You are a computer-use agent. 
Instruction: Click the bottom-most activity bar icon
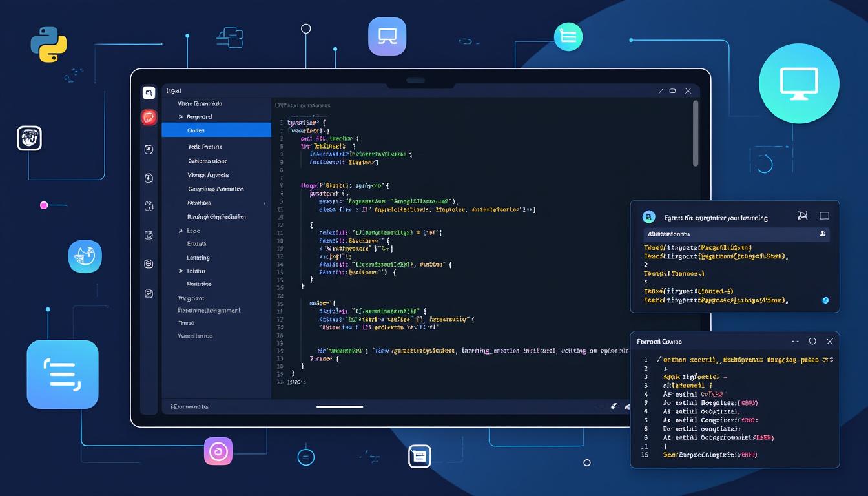point(149,293)
